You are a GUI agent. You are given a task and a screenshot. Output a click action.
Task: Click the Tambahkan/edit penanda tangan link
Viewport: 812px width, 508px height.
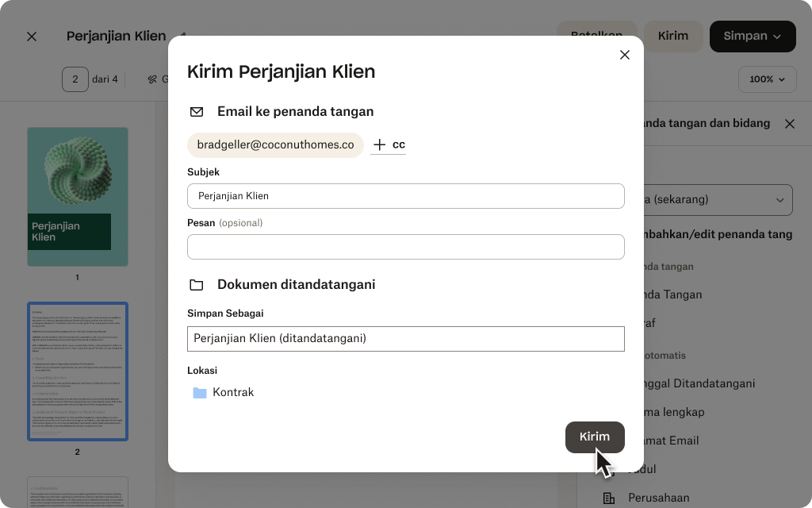(x=718, y=234)
